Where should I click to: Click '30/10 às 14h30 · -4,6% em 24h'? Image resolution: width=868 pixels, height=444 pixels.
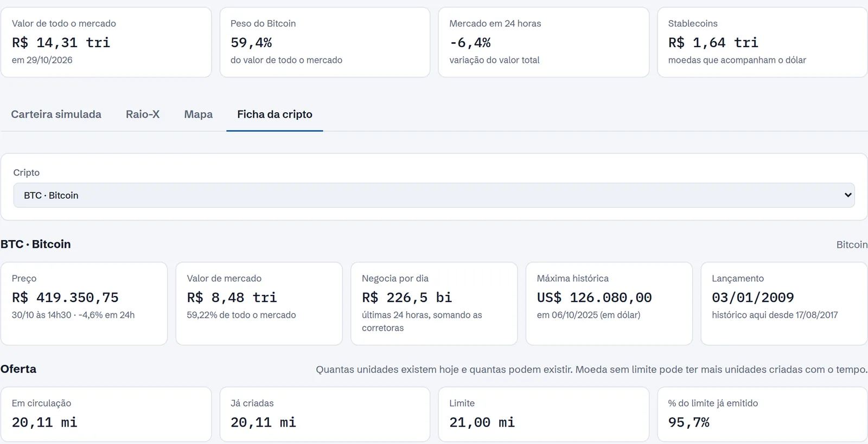pos(73,314)
